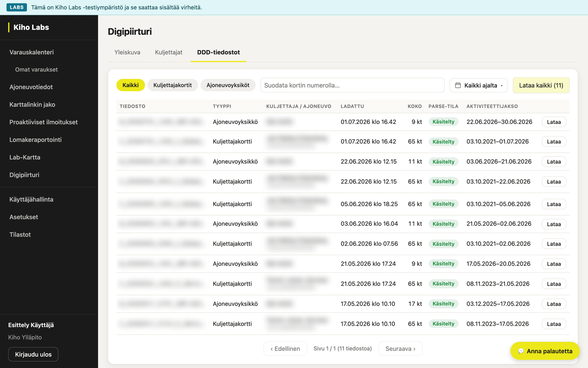Click the Sivu 1 / 1 page indicator
This screenshot has height=368, width=588.
click(343, 348)
